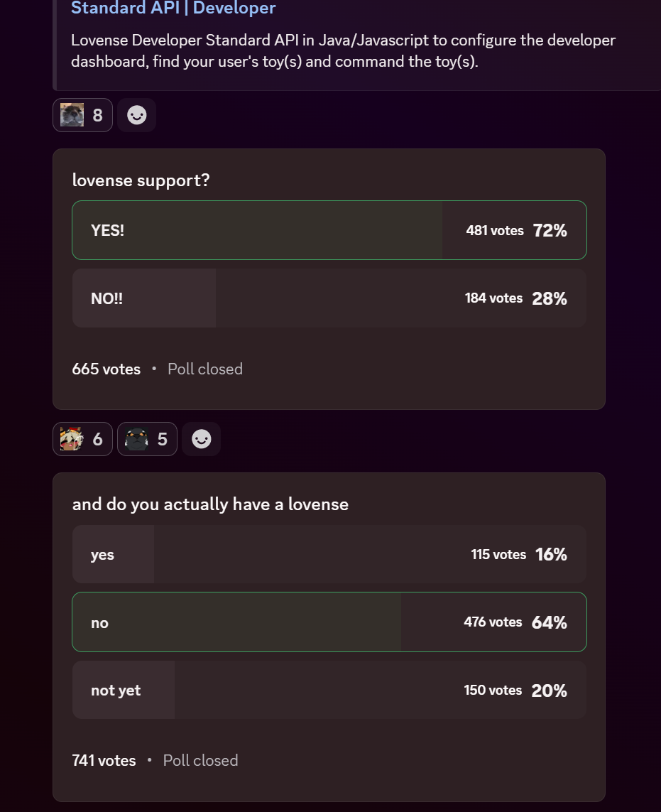View voters via the 184 votes label
The image size is (661, 812).
coord(493,298)
